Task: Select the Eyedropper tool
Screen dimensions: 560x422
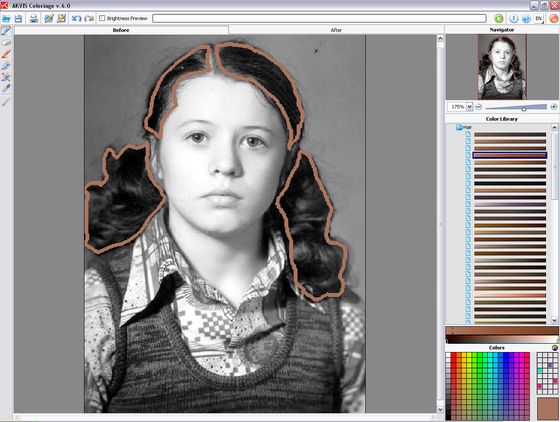Action: (x=6, y=88)
